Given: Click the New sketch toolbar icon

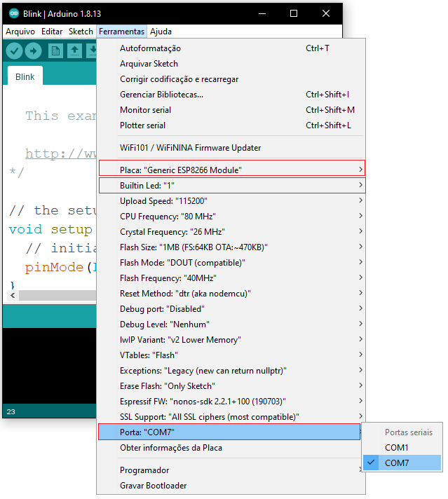Looking at the screenshot, I should (x=55, y=51).
